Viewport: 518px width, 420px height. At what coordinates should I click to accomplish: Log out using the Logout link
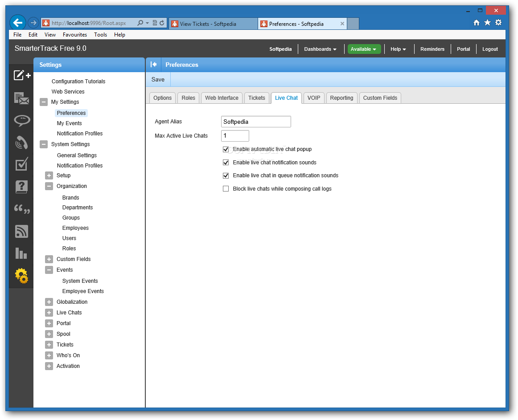point(490,49)
